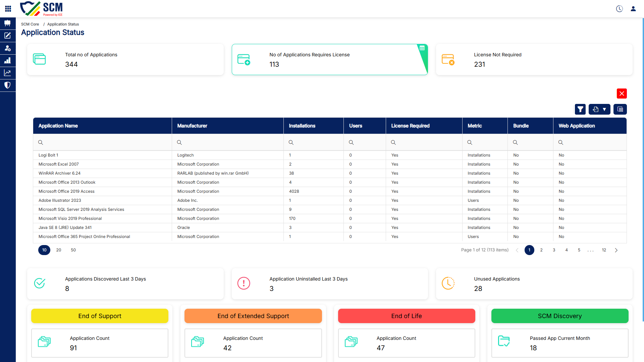Expand the export dropdown arrow
This screenshot has height=362, width=644.
(x=604, y=109)
